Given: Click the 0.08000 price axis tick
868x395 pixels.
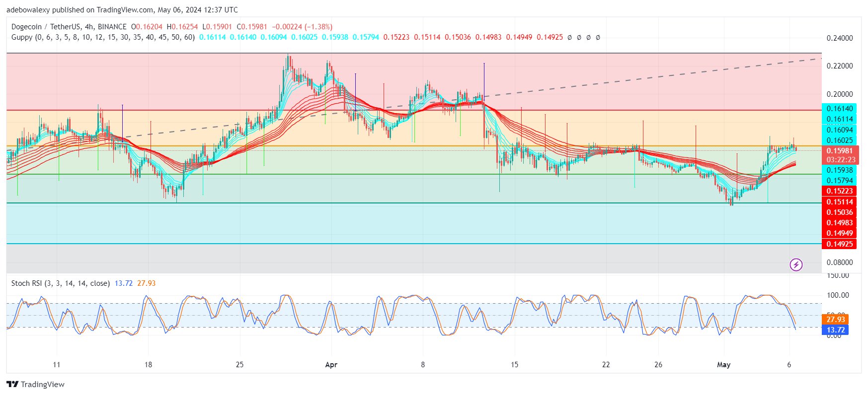Looking at the screenshot, I should point(840,263).
